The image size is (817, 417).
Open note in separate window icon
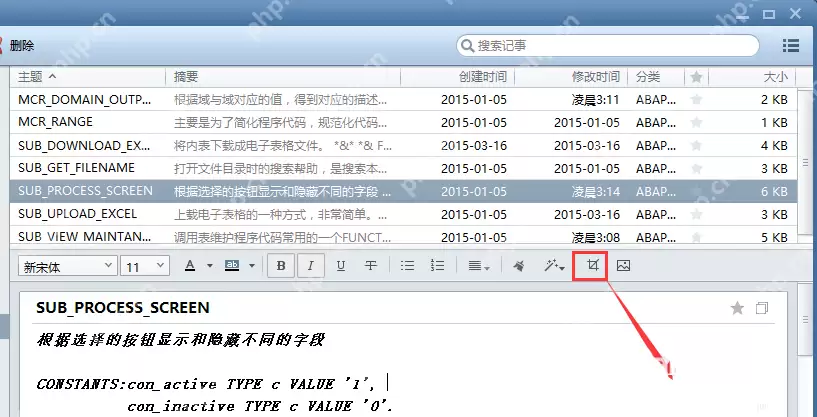(762, 308)
